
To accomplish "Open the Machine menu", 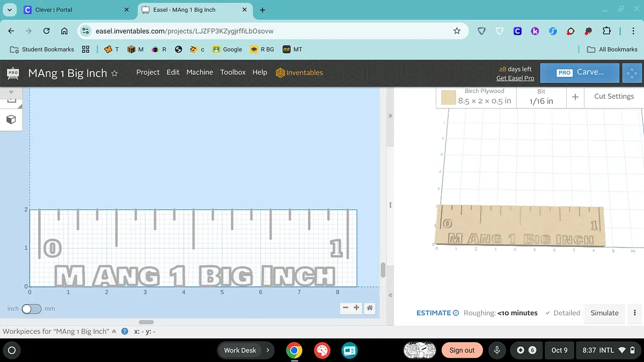I will (200, 73).
